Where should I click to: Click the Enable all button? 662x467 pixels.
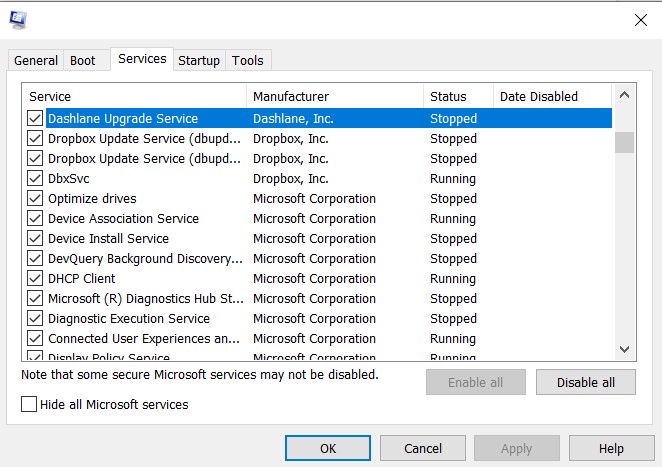point(476,382)
